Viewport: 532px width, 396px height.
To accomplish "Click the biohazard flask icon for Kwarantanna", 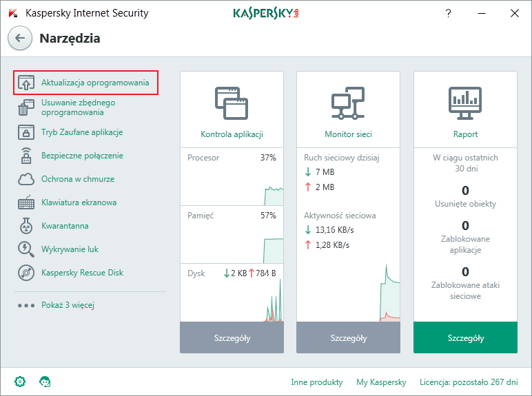I will 26,226.
